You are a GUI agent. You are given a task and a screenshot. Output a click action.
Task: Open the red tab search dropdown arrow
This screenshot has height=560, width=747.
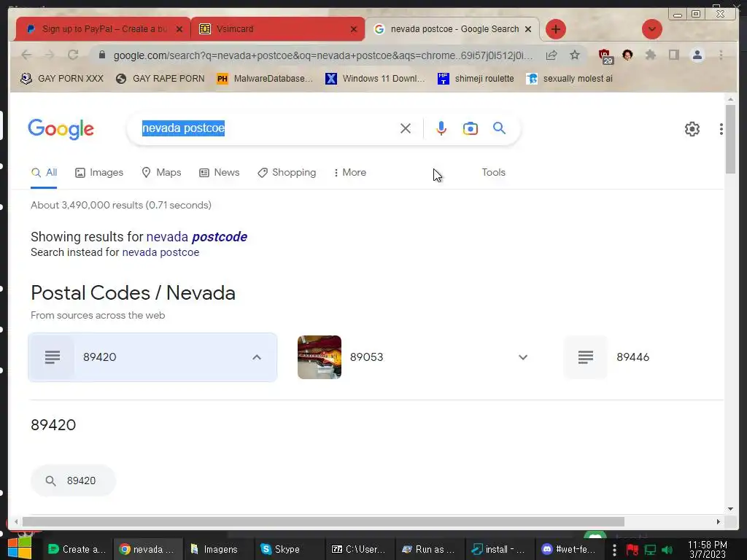[651, 29]
